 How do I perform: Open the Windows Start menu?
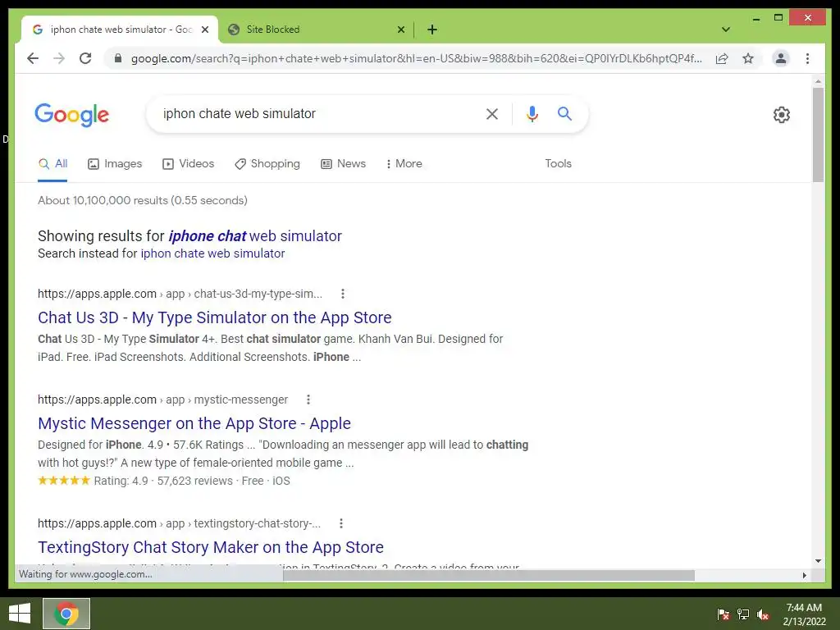20,614
